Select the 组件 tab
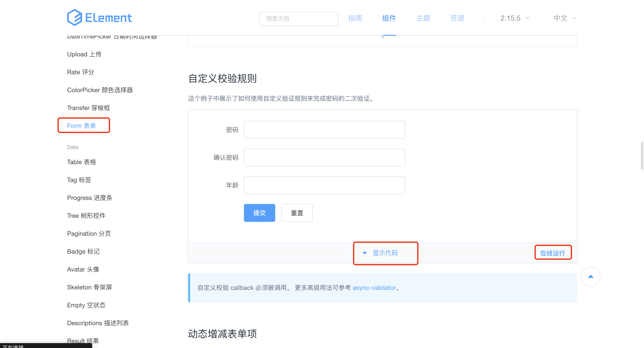Screen dimensions: 644x348 389,18
